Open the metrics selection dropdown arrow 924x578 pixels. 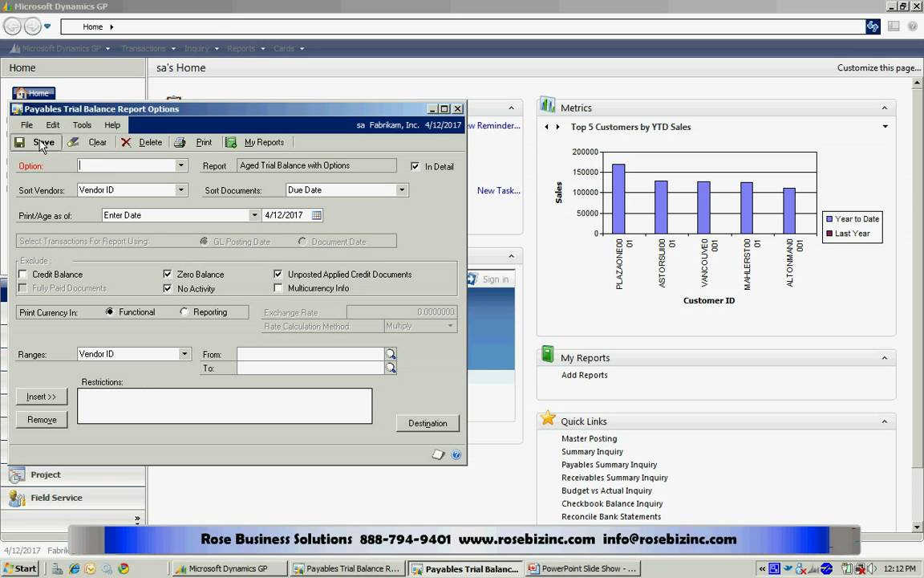tap(885, 127)
